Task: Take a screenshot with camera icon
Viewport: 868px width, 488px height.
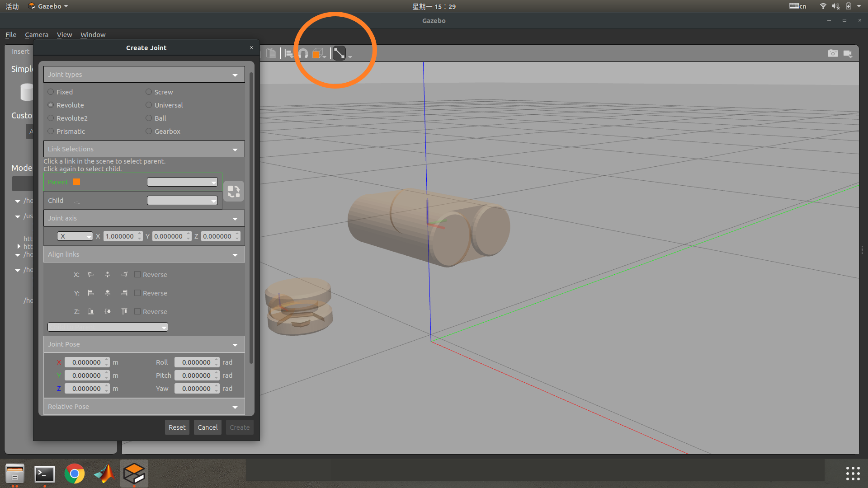Action: [833, 53]
